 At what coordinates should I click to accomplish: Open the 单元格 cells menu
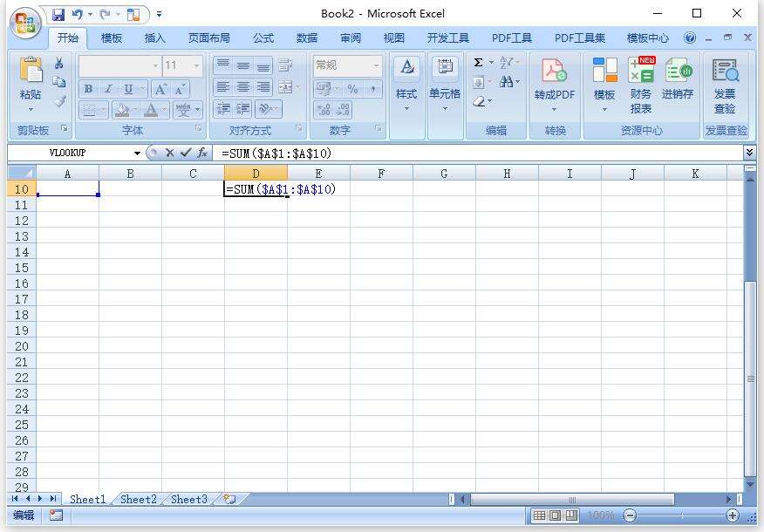click(x=445, y=85)
